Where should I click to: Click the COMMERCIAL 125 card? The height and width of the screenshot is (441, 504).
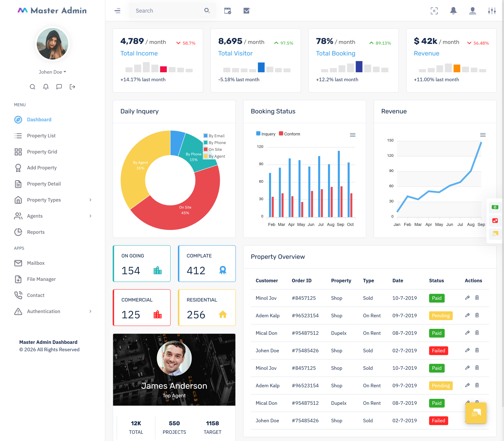pos(142,308)
